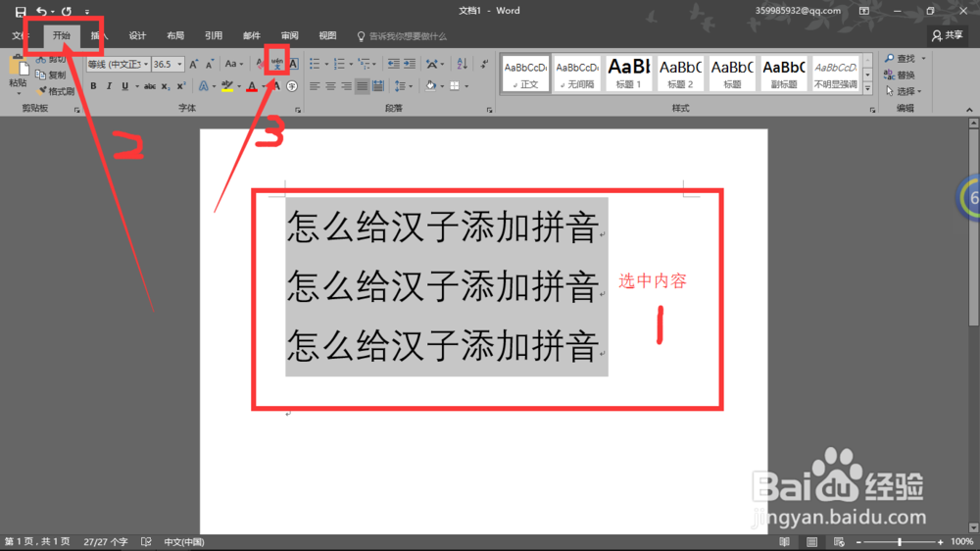Expand the styles gallery more arrow
This screenshot has height=551, width=980.
point(867,89)
